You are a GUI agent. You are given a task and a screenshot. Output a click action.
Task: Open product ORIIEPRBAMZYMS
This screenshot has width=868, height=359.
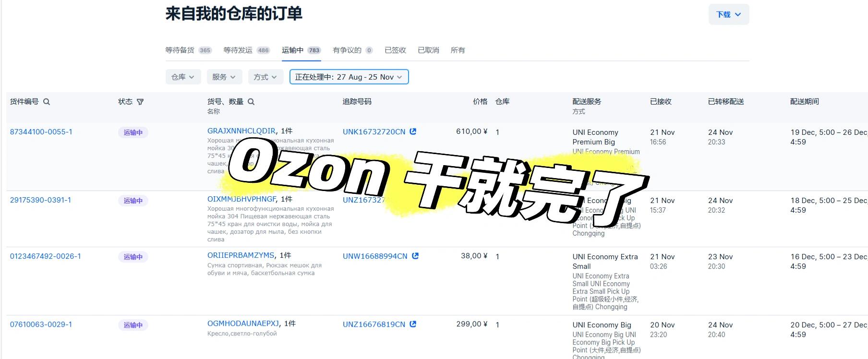tap(241, 255)
